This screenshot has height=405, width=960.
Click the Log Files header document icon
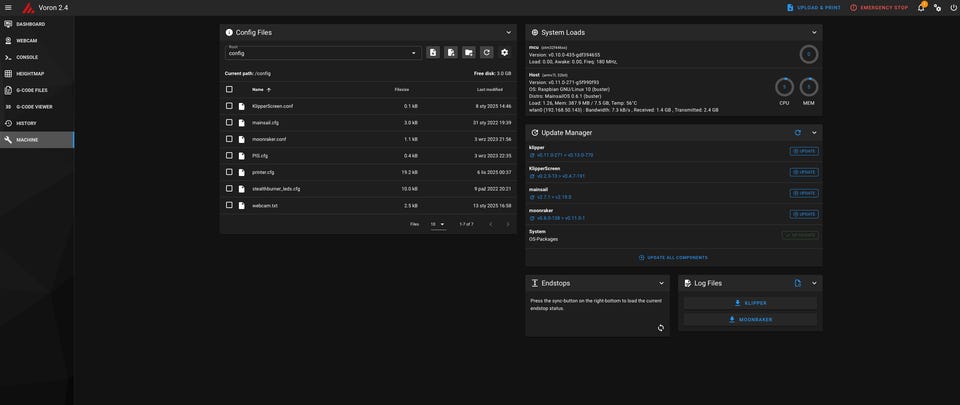pos(797,283)
